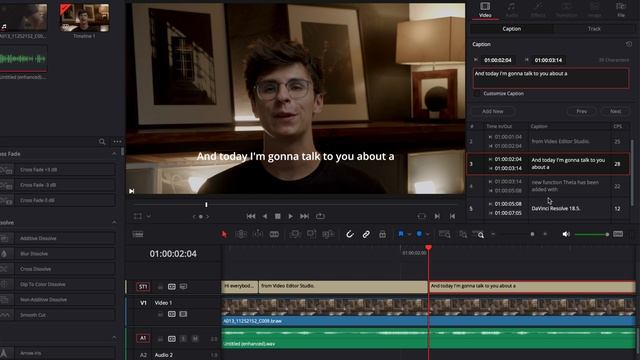This screenshot has width=640, height=360.
Task: Click the viewer transform overlay icon
Action: [138, 216]
